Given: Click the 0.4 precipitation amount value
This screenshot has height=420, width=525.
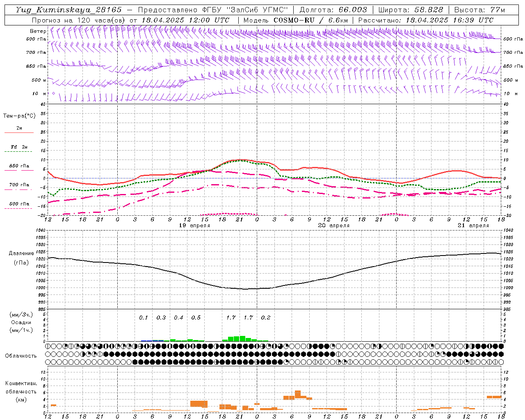Looking at the screenshot, I should pyautogui.click(x=178, y=317).
